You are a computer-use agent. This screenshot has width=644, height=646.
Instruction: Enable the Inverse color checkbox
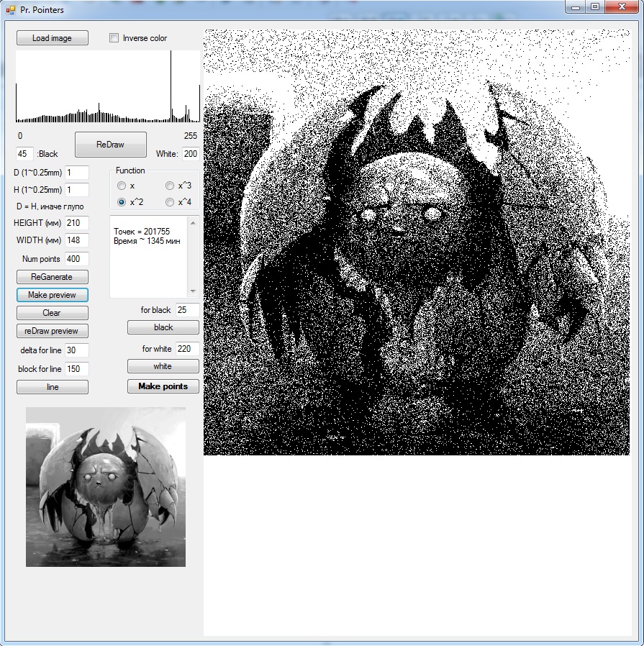pyautogui.click(x=114, y=38)
